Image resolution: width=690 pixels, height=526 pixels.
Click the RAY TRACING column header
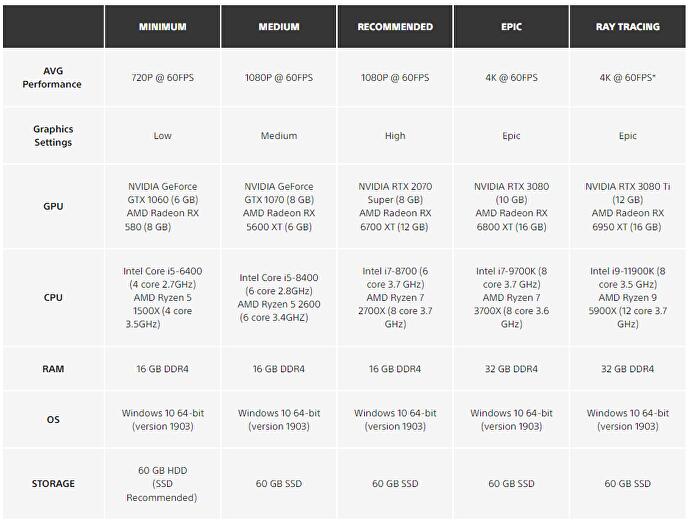coord(627,27)
